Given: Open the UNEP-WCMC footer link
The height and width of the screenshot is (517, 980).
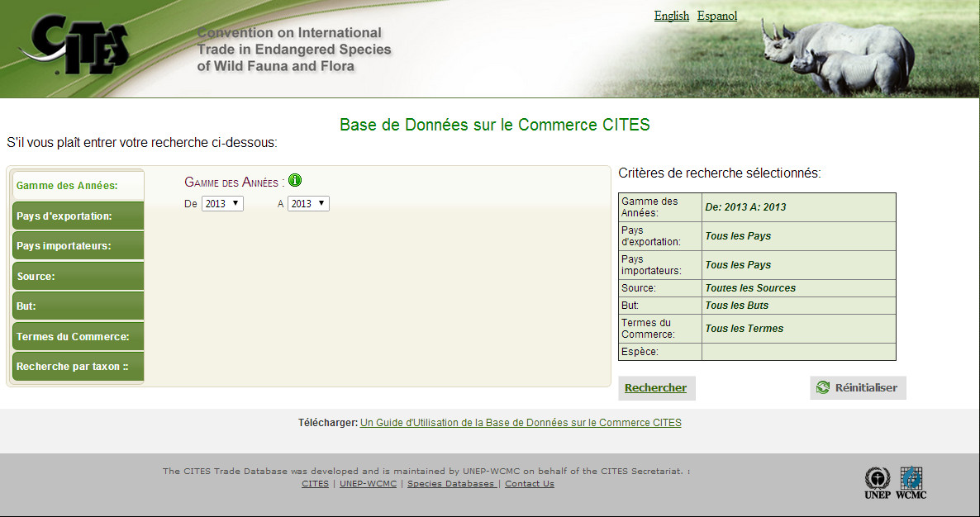Looking at the screenshot, I should click(369, 484).
